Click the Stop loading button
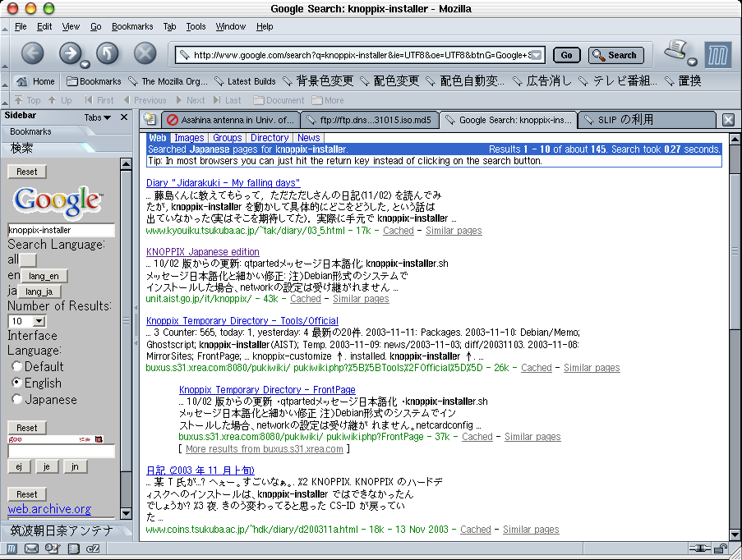 tap(145, 53)
